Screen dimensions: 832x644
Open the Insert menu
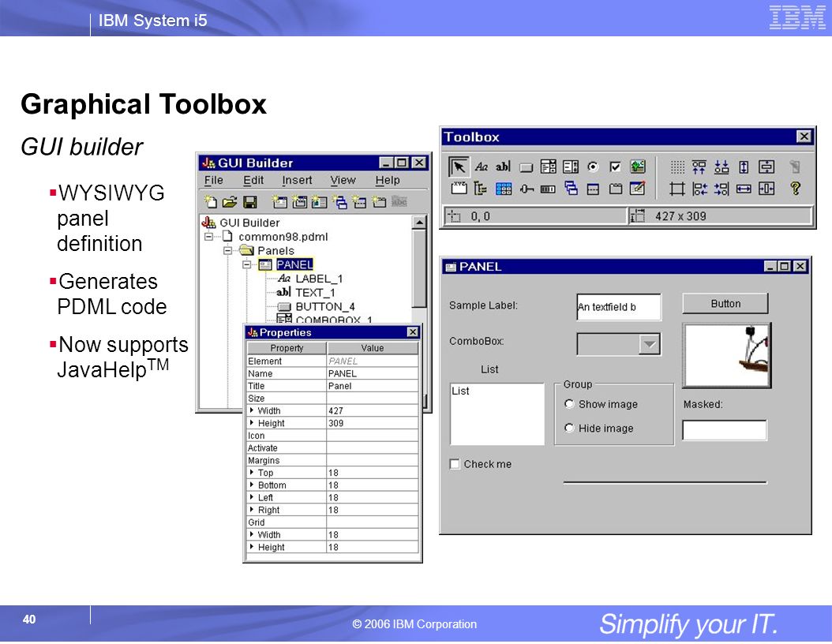click(297, 181)
